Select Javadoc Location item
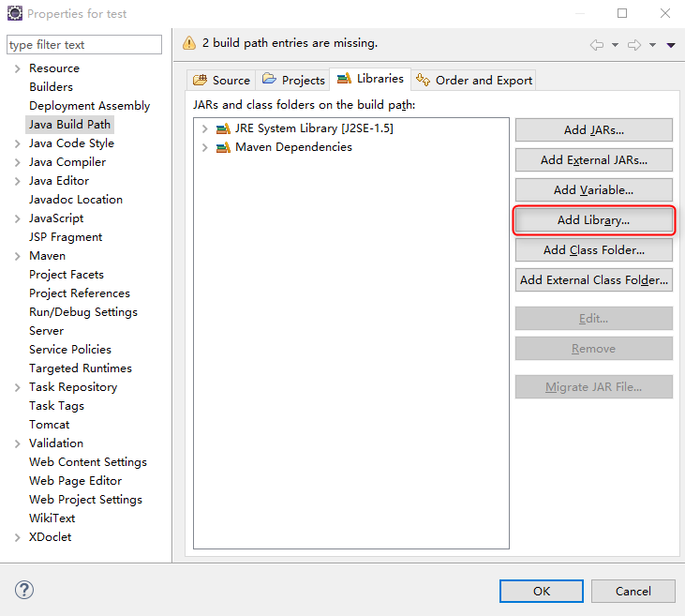 point(76,200)
